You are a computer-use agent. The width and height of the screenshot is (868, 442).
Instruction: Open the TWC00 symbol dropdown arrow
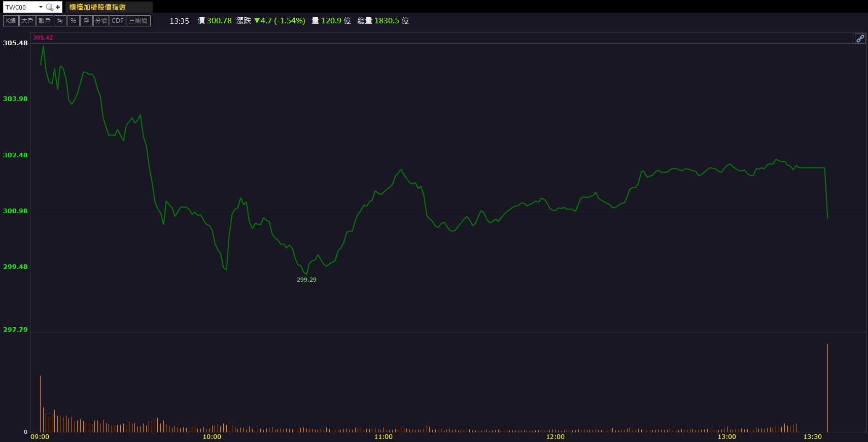pos(41,7)
